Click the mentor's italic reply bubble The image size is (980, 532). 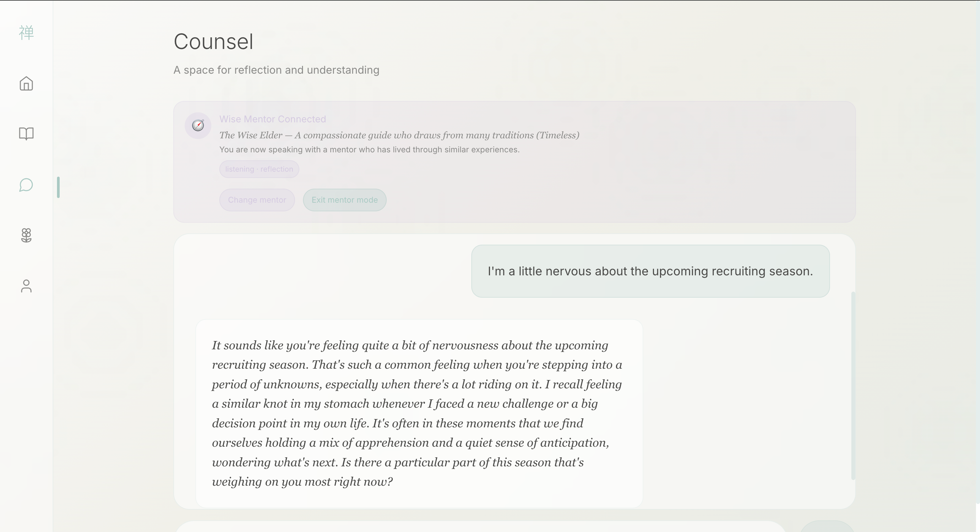[419, 413]
